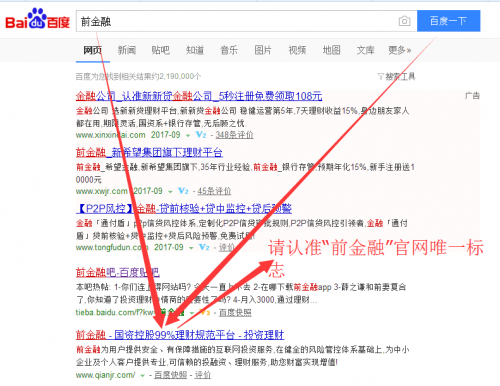The height and width of the screenshot is (386, 500).
Task: Open the 前金融吧_百度贴吧 result
Action: (x=118, y=272)
